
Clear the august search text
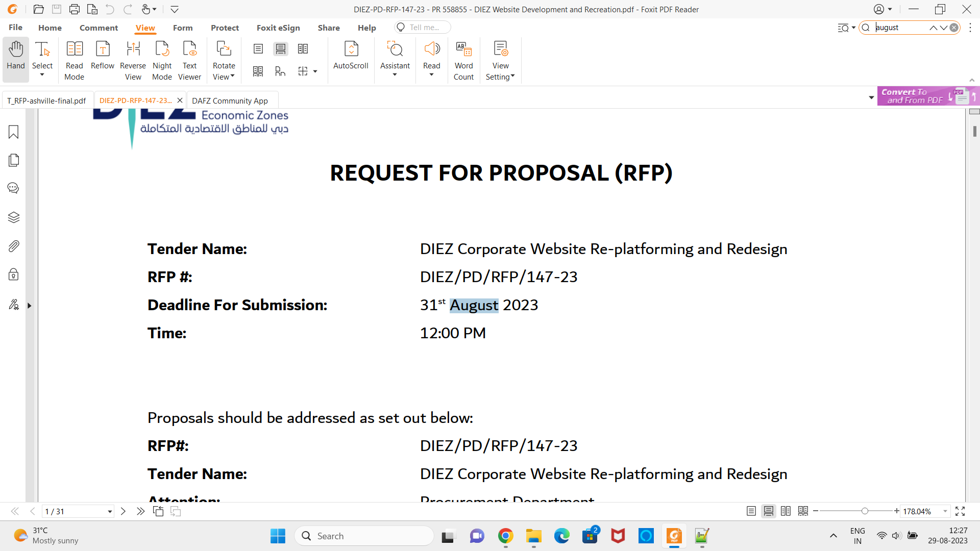point(954,28)
